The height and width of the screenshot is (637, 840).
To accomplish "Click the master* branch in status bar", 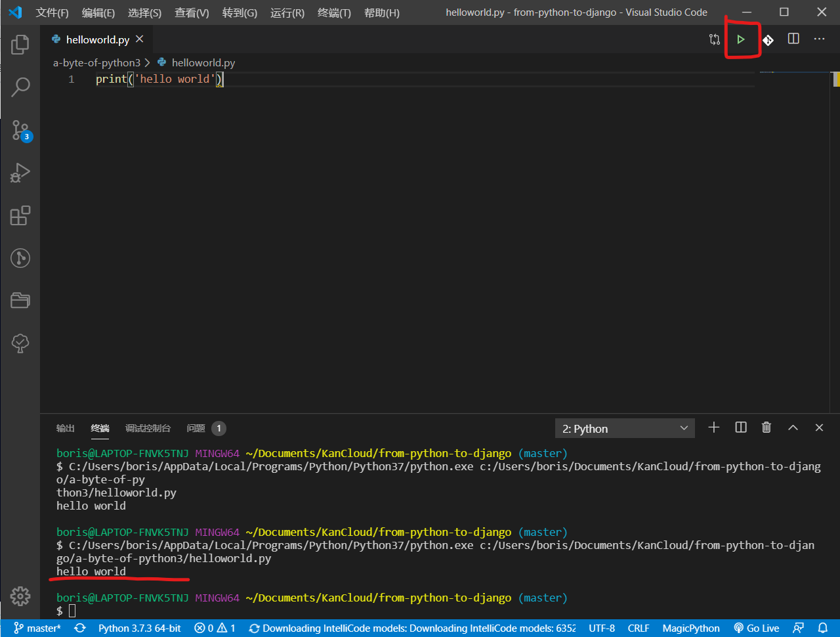I will pos(37,628).
